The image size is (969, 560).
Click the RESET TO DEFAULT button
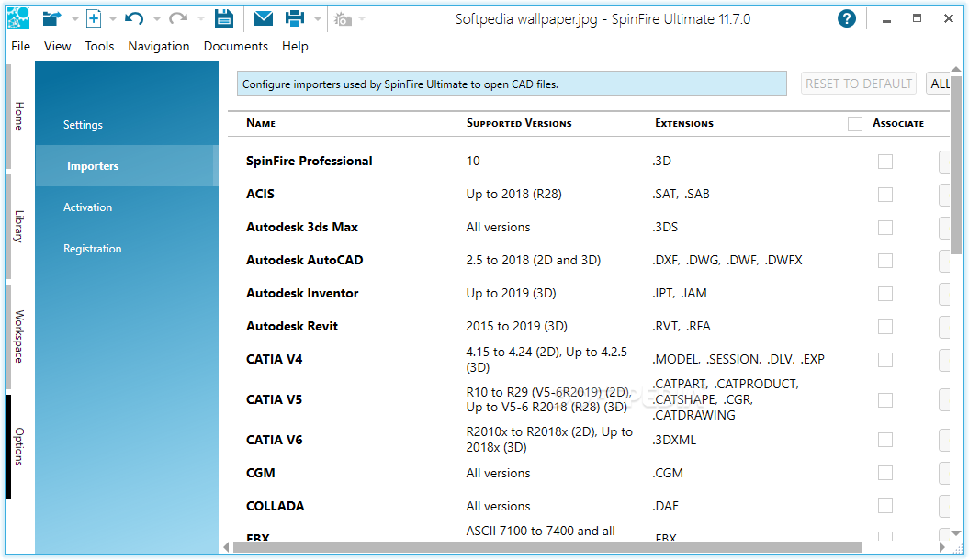pyautogui.click(x=859, y=84)
